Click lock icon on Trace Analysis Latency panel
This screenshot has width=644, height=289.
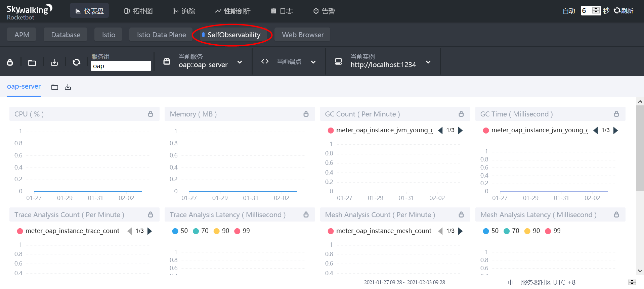click(306, 214)
